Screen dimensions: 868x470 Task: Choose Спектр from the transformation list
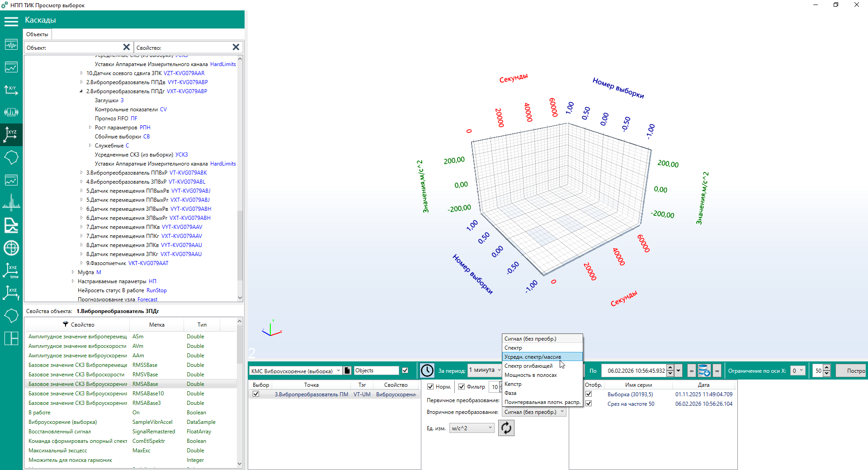[x=542, y=348]
